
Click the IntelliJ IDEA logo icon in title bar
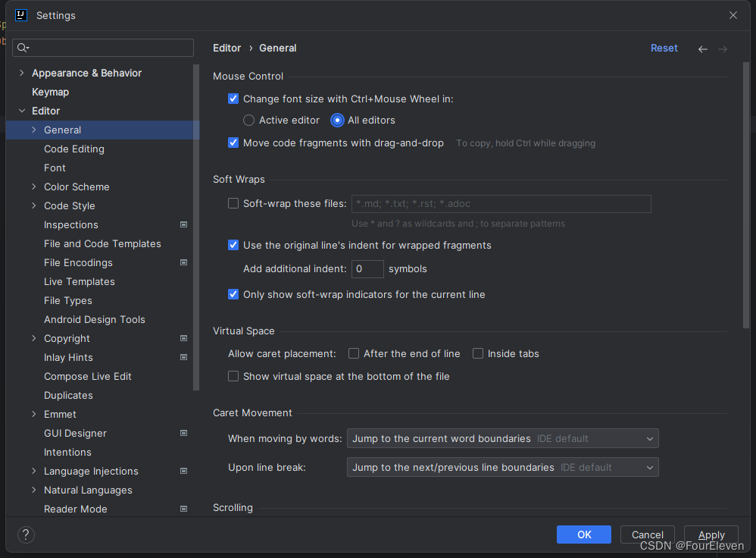(20, 15)
